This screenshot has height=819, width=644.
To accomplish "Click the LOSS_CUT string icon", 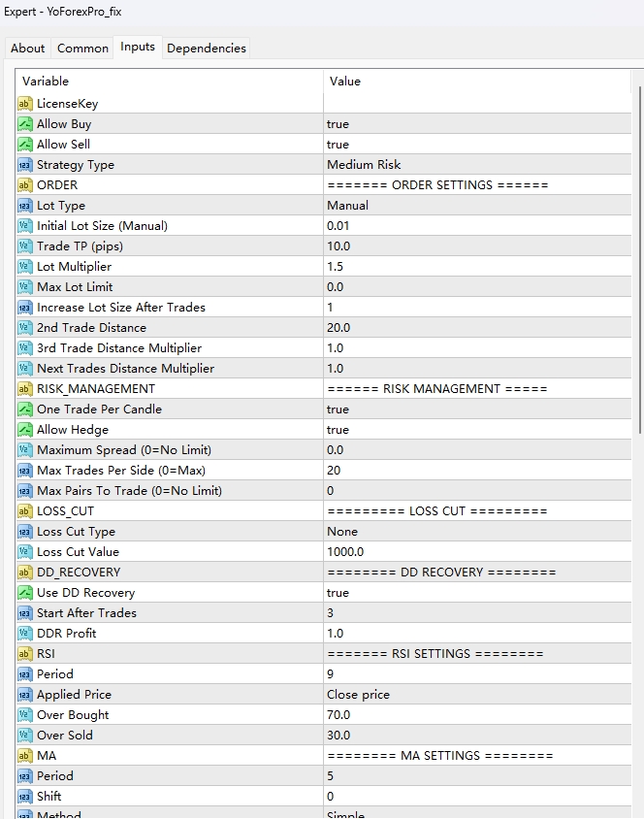I will pyautogui.click(x=24, y=510).
